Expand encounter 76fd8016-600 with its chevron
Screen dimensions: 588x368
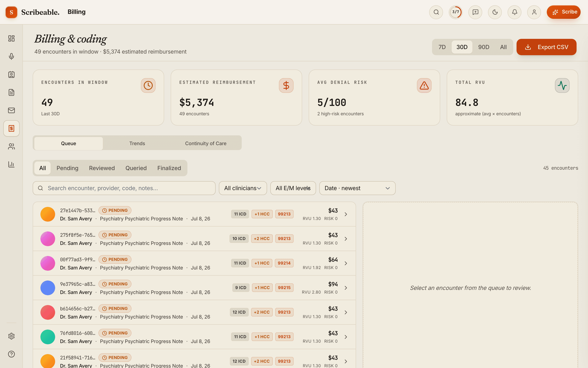pyautogui.click(x=346, y=337)
